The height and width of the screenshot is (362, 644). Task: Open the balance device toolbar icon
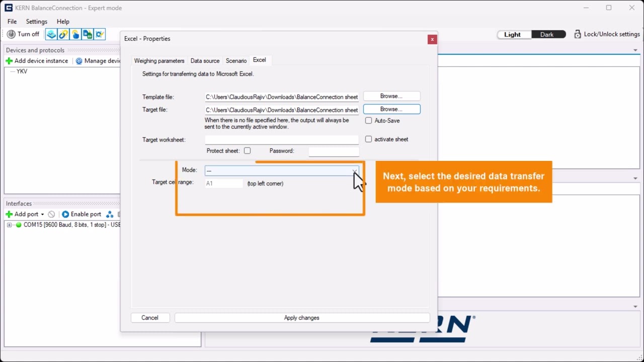[51, 34]
